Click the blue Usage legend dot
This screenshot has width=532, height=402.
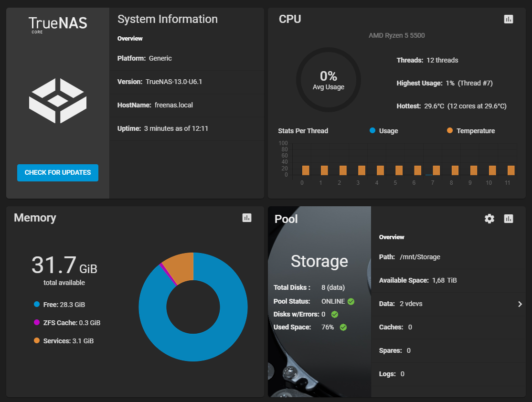(372, 131)
